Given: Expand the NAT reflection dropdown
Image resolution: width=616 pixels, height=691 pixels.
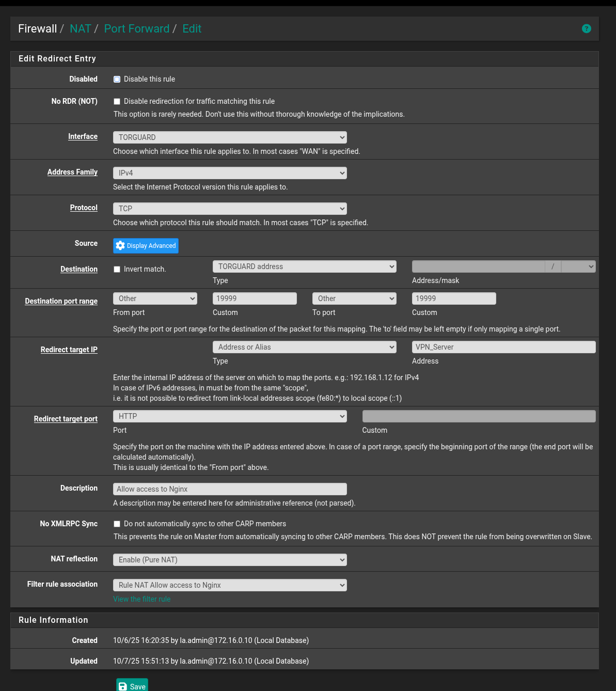Looking at the screenshot, I should [x=230, y=560].
